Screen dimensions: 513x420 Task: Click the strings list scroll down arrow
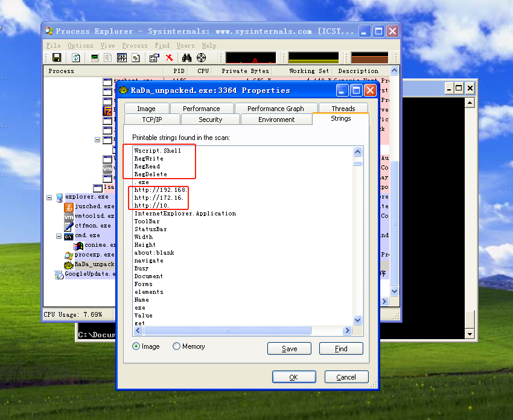tap(358, 320)
